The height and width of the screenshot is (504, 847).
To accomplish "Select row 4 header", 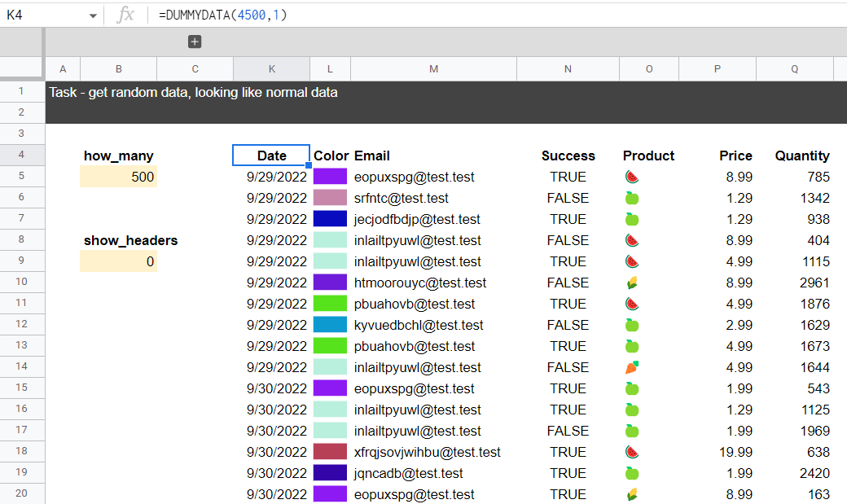I will [22, 155].
